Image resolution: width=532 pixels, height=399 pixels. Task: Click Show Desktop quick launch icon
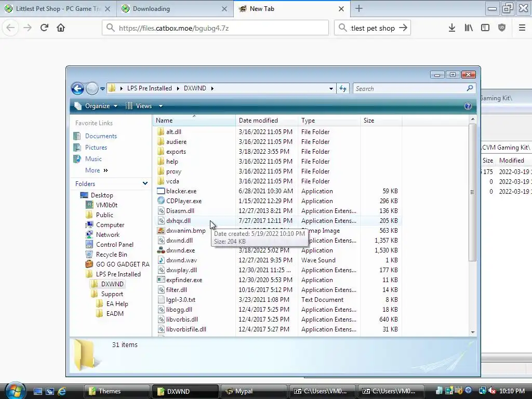(x=37, y=391)
